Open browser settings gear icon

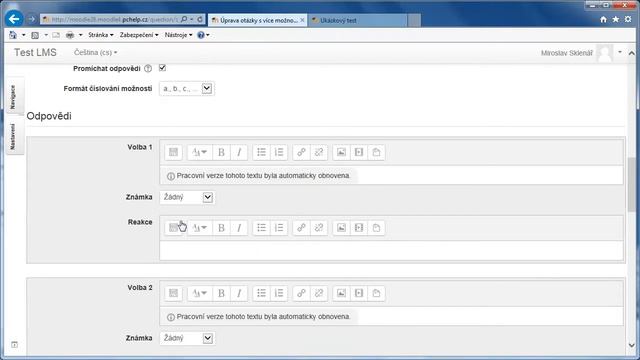[x=628, y=19]
